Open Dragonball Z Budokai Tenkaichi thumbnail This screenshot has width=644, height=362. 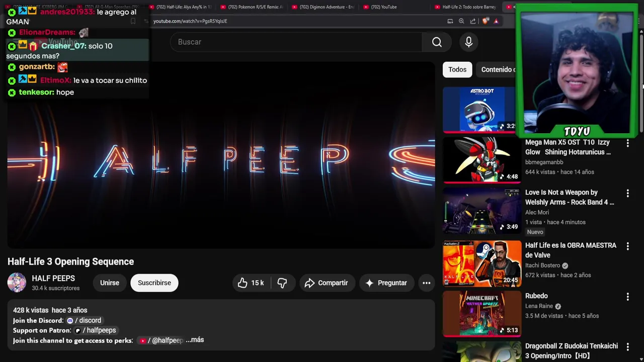click(482, 352)
